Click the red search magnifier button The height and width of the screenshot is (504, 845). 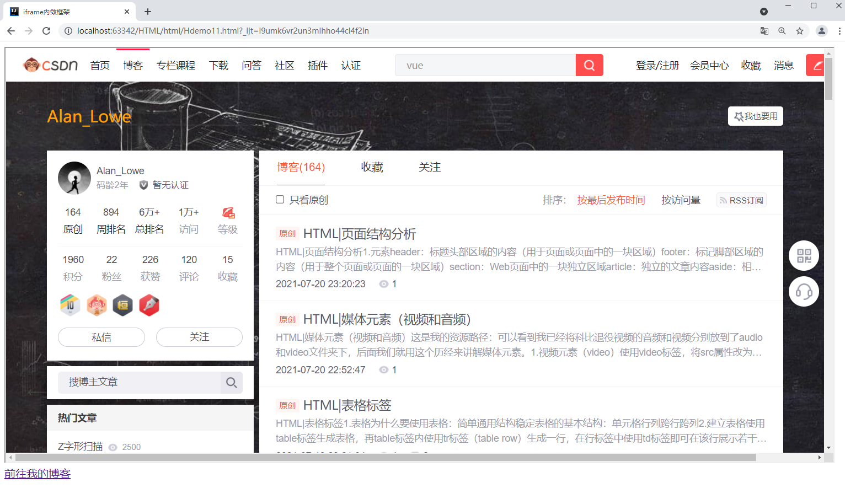coord(589,65)
